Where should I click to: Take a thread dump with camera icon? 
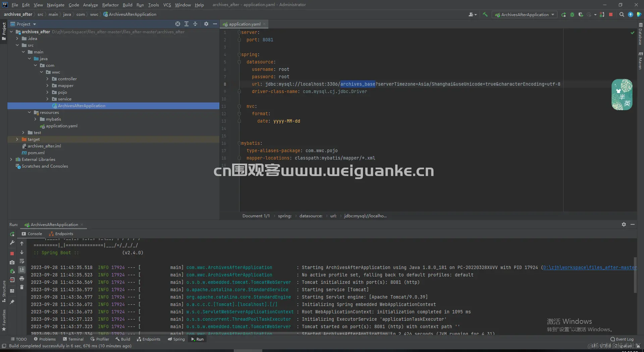[12, 262]
